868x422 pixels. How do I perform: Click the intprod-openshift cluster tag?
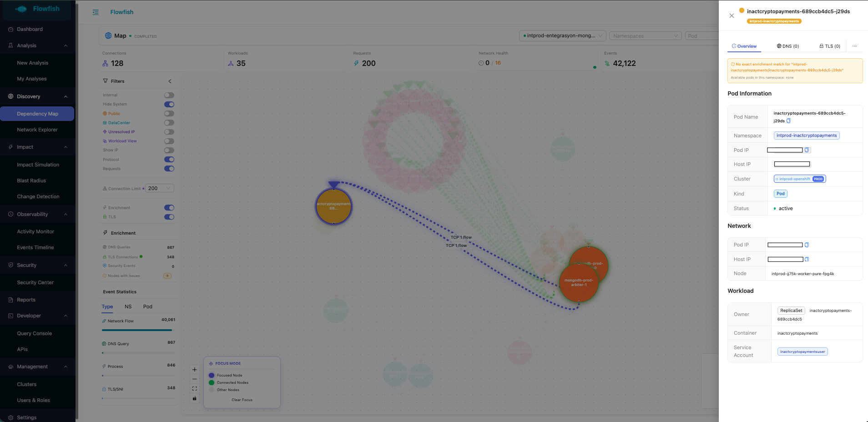pos(800,179)
